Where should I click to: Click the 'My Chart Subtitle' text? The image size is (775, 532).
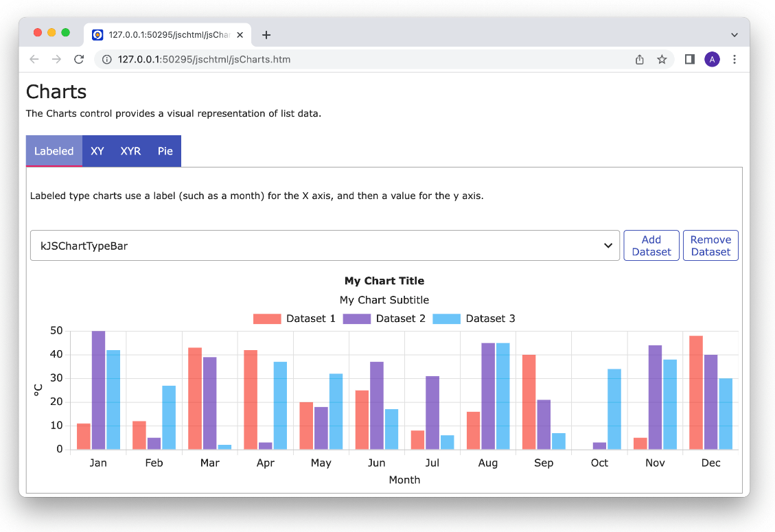coord(384,300)
